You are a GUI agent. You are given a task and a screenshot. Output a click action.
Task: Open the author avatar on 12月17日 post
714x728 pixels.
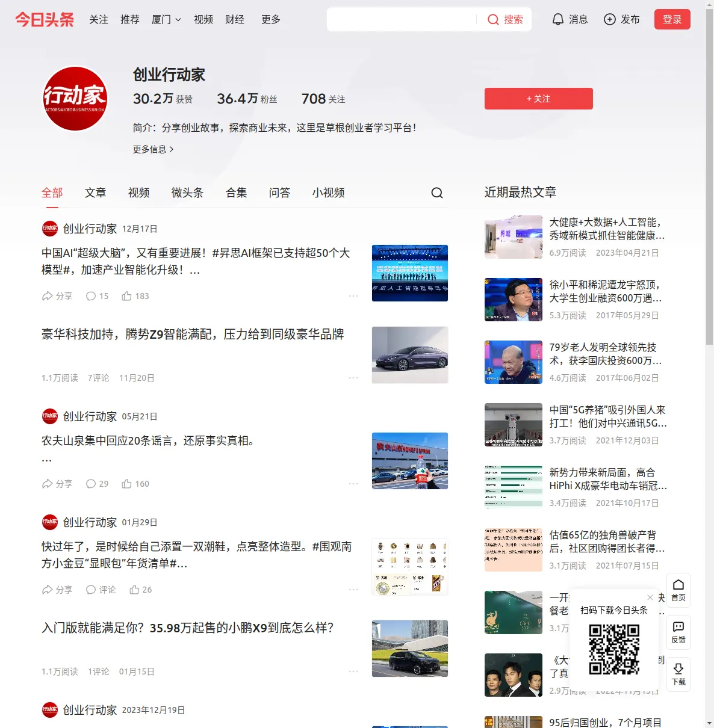(x=50, y=229)
